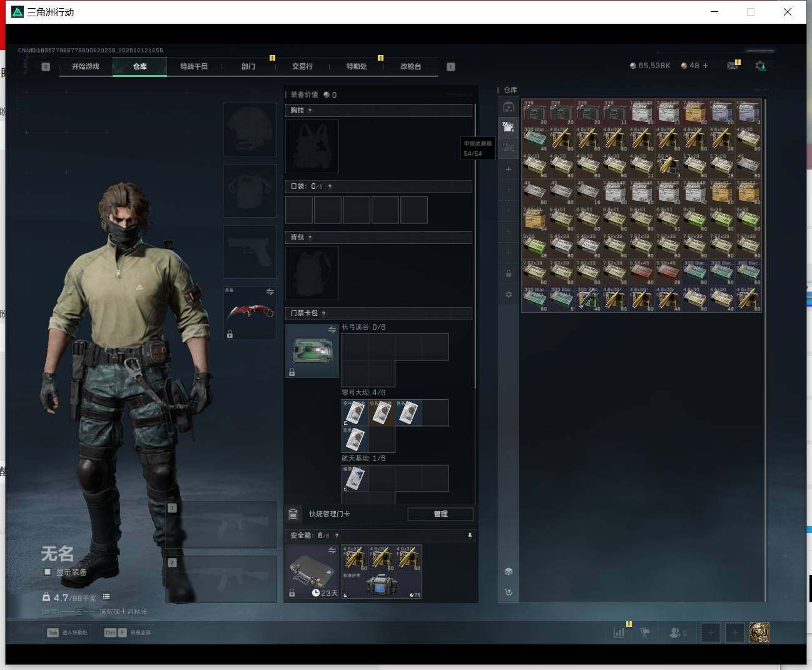Click swap arrows on the melee knife slot
The image size is (812, 670).
[270, 292]
